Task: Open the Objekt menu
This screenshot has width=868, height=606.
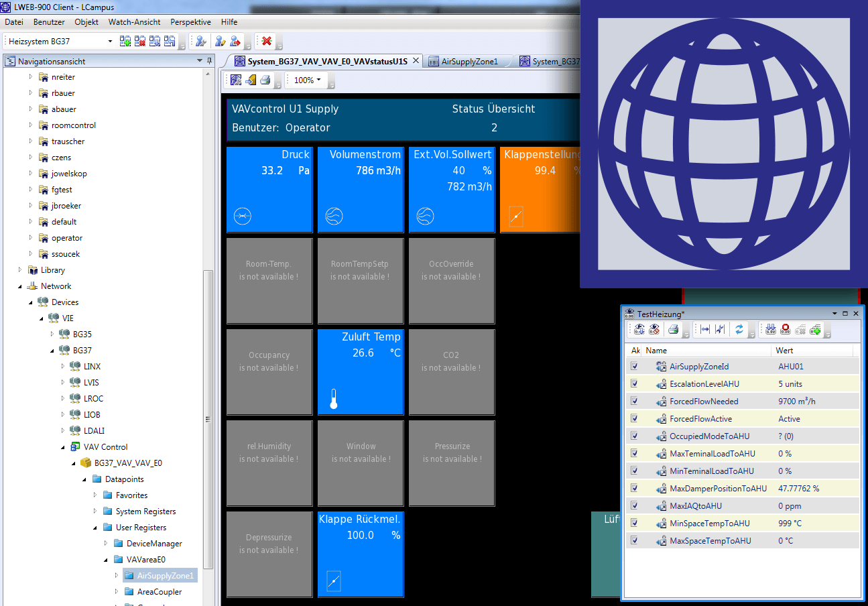Action: [x=86, y=22]
